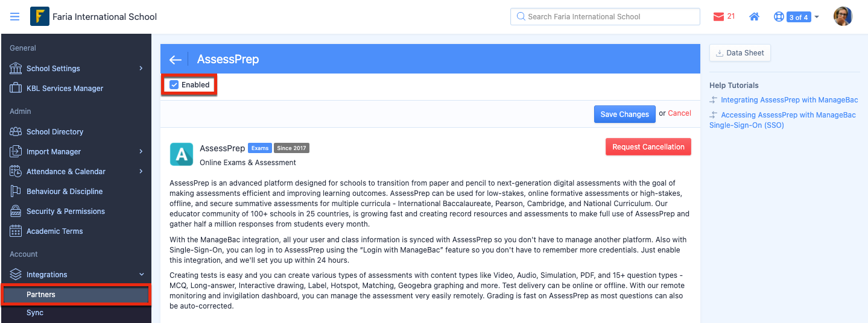Open the mail notifications icon

click(x=718, y=17)
